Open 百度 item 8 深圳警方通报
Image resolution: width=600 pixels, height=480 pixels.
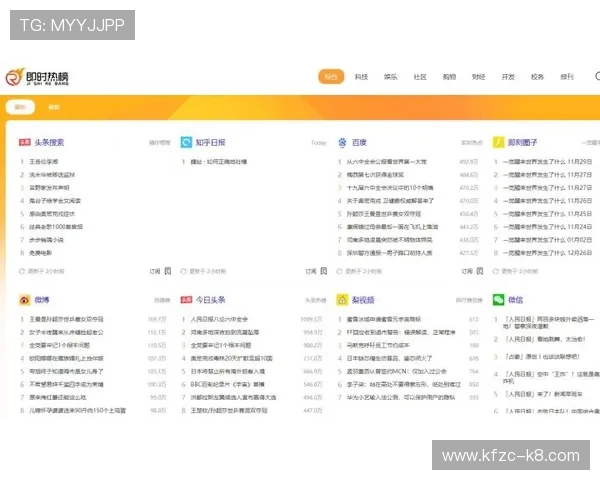click(x=389, y=253)
